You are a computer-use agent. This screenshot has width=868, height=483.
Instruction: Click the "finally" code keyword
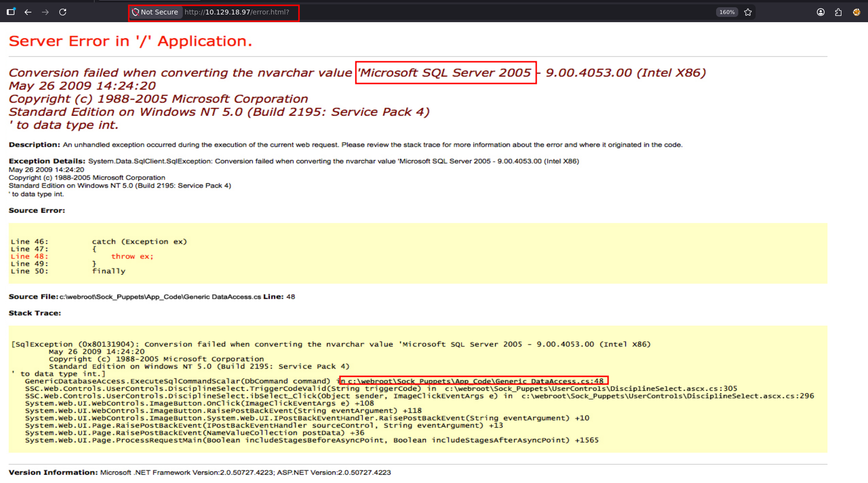tap(108, 271)
